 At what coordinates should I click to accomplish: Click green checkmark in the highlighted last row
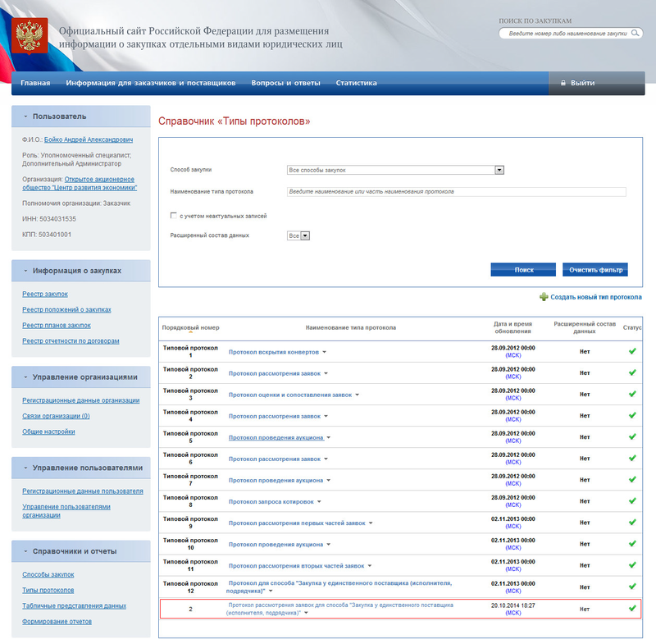[x=632, y=608]
